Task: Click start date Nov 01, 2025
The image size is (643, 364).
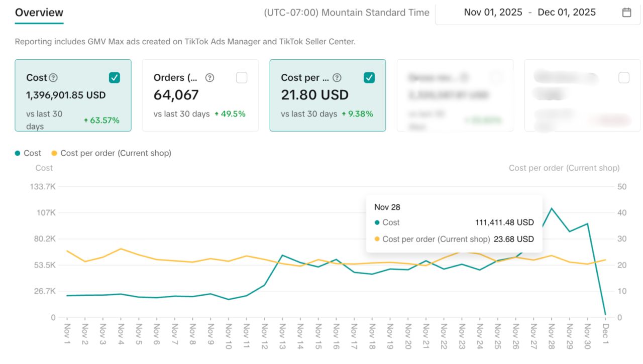Action: pyautogui.click(x=493, y=13)
